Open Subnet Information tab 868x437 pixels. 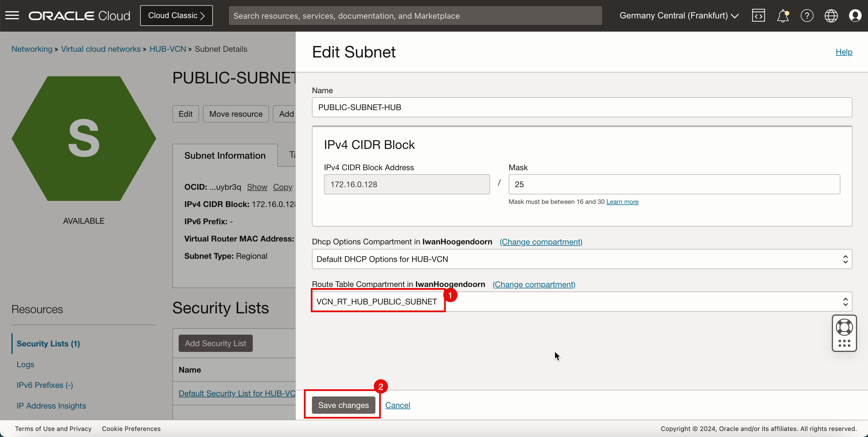[225, 156]
